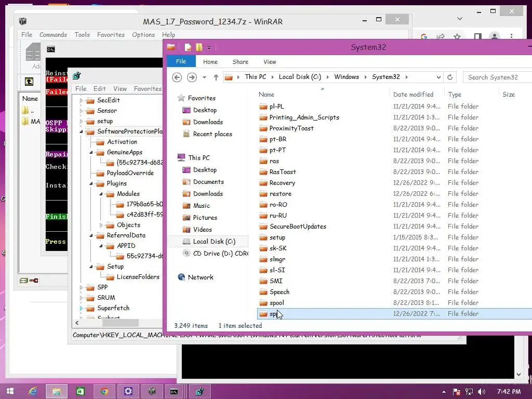This screenshot has width=532, height=399.
Task: Open Downloads under Favorites
Action: (x=208, y=122)
